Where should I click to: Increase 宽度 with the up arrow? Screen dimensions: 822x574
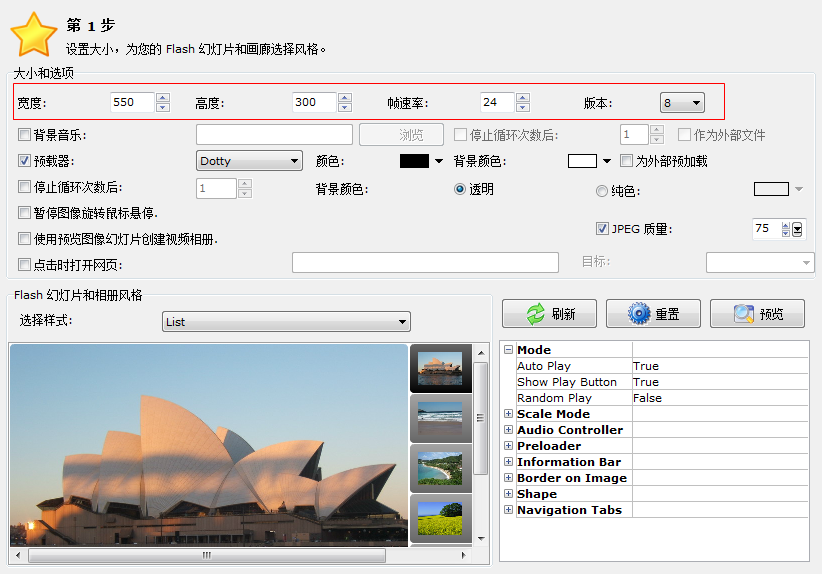click(163, 98)
